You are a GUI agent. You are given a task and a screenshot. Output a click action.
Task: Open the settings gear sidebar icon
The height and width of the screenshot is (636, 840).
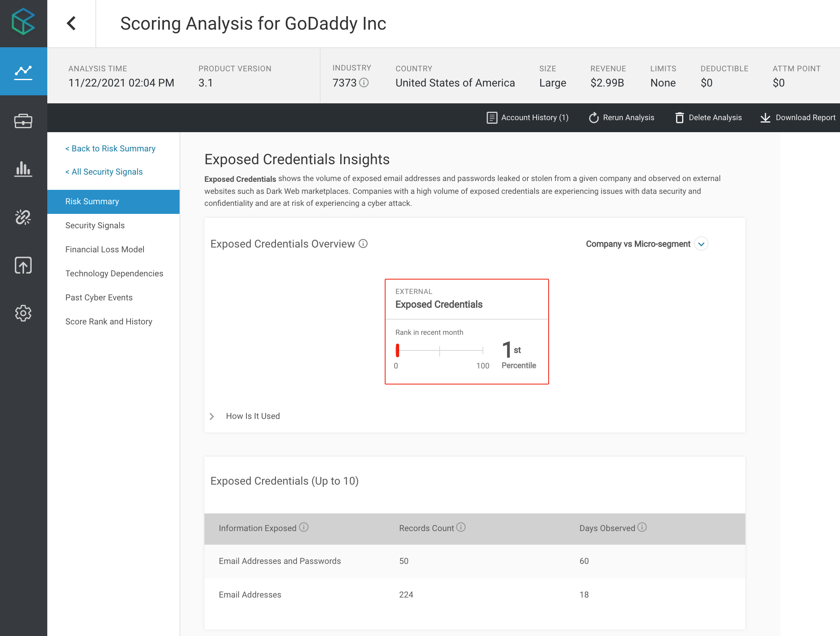tap(23, 313)
